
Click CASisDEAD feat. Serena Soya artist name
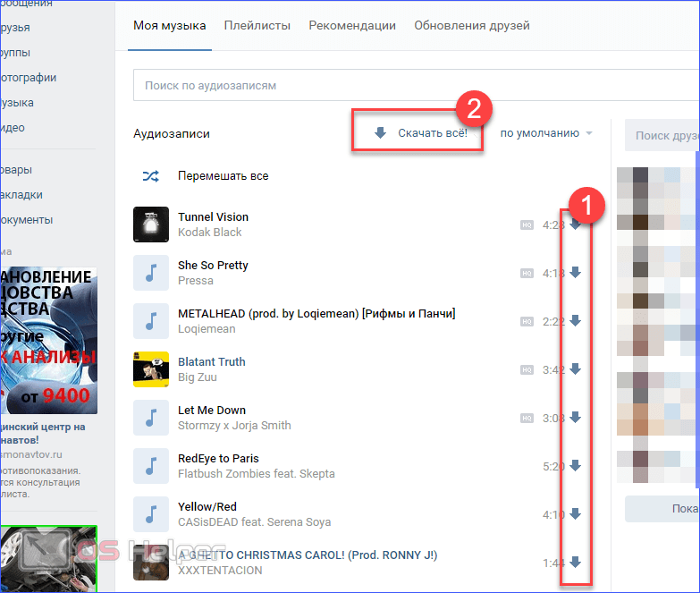tap(255, 522)
